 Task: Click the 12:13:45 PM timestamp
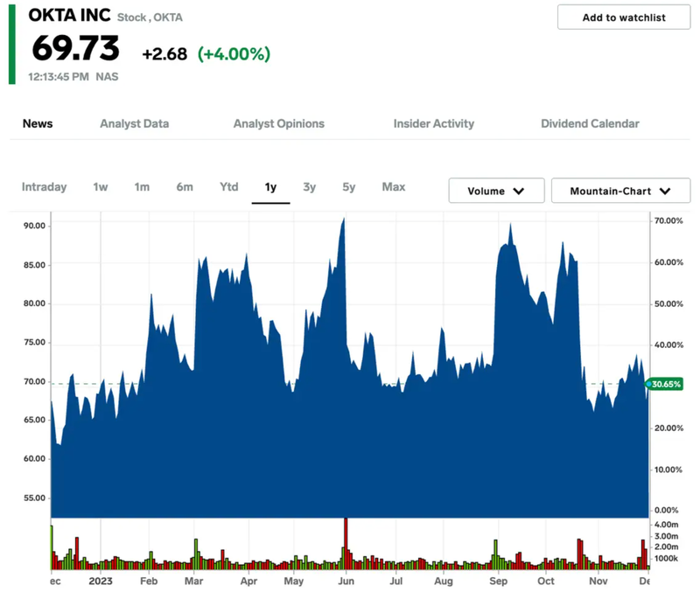click(59, 77)
